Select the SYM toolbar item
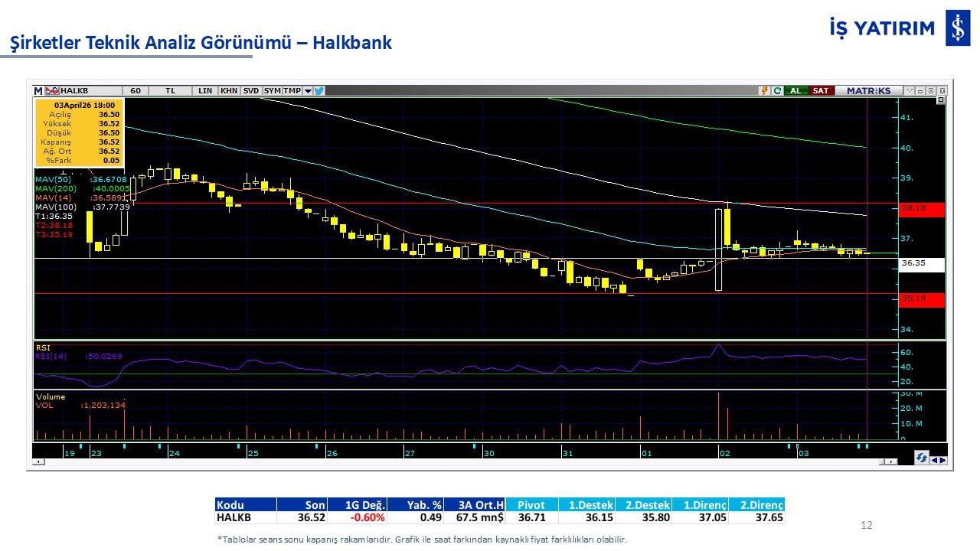980x551 pixels. 272,90
